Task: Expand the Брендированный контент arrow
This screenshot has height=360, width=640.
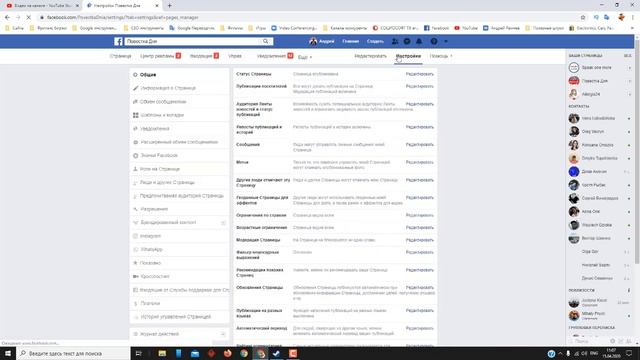Action: tap(223, 222)
